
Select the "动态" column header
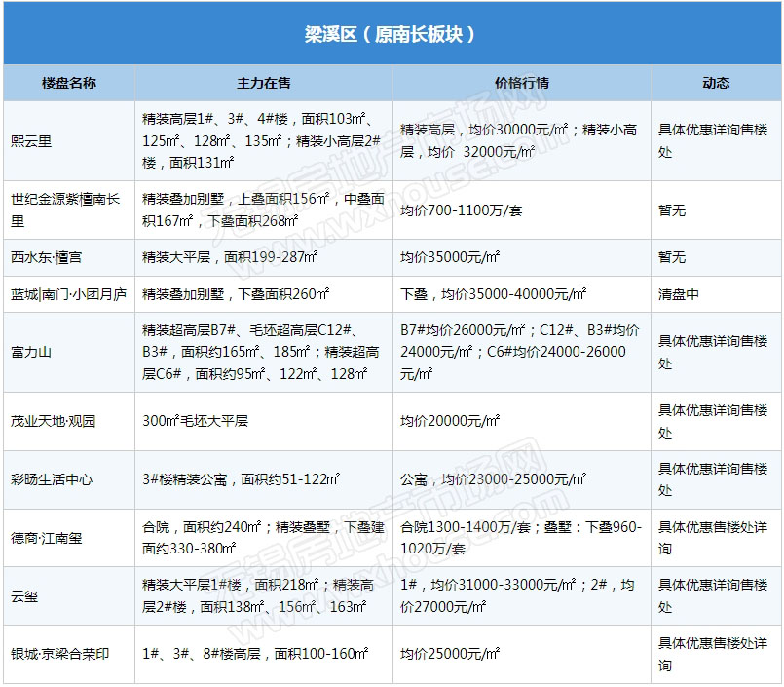(716, 83)
